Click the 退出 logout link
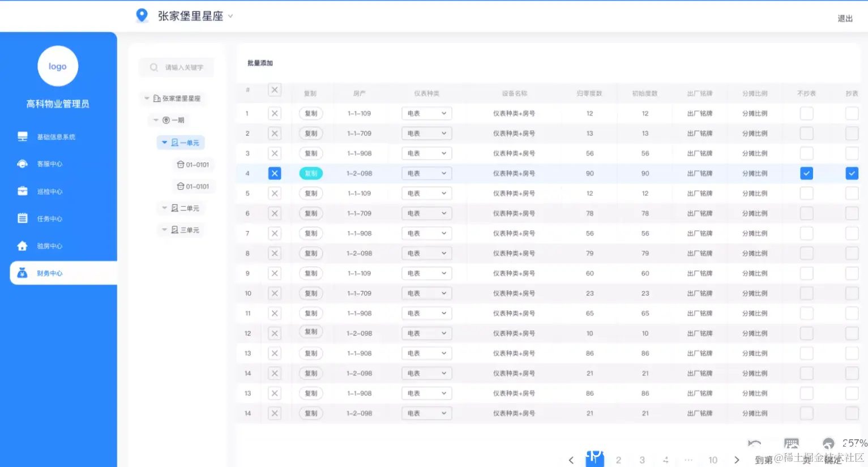 coord(845,18)
